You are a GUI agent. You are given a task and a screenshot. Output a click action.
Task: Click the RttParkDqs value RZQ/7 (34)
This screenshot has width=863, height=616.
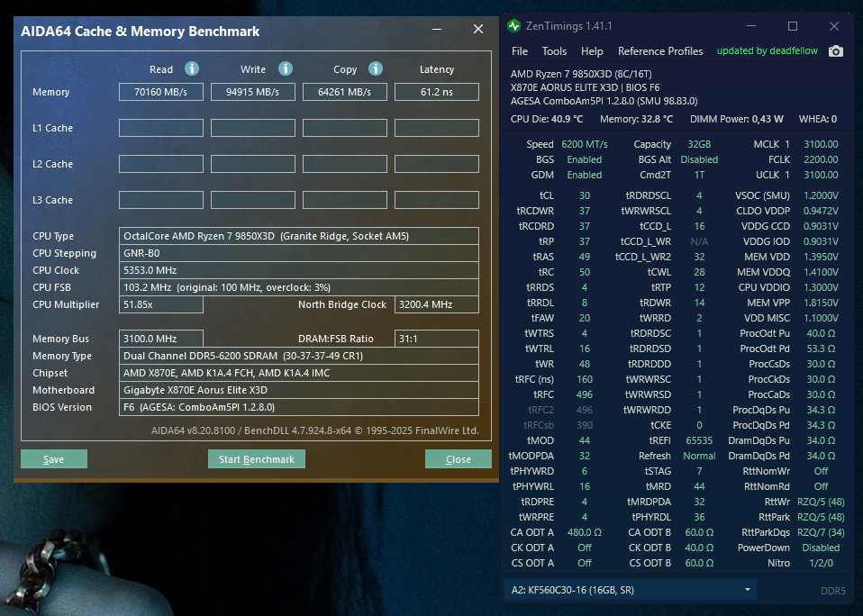pos(821,532)
